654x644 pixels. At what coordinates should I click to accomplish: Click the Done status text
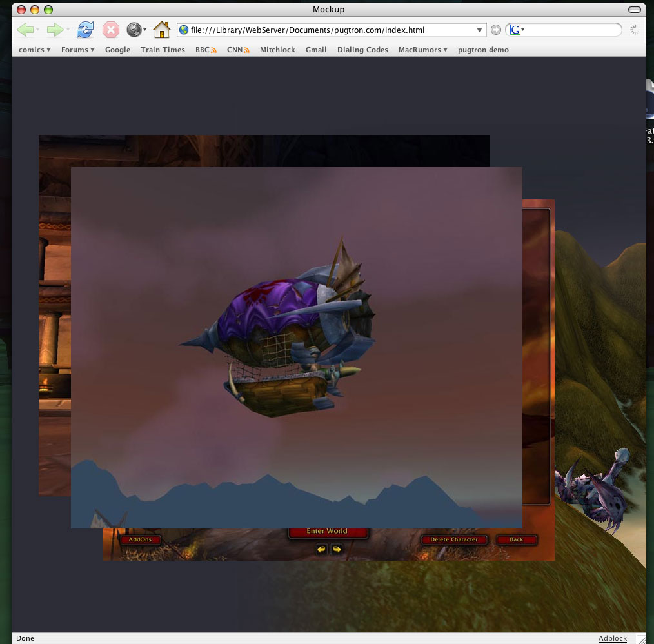tap(25, 638)
